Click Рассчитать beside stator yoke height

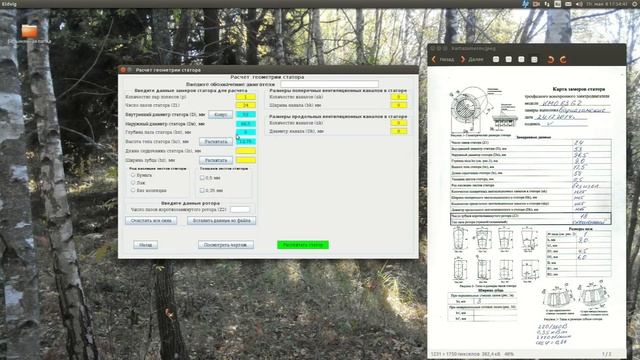tap(216, 142)
